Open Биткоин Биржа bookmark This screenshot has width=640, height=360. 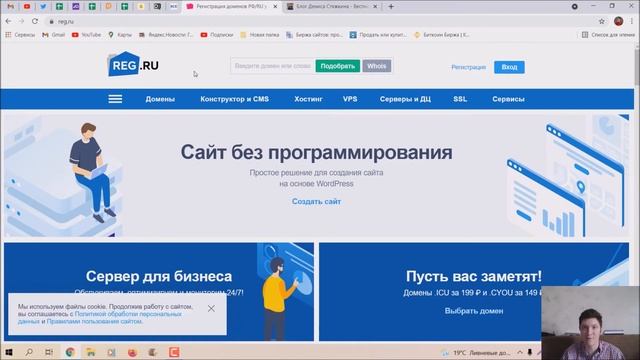coord(442,35)
